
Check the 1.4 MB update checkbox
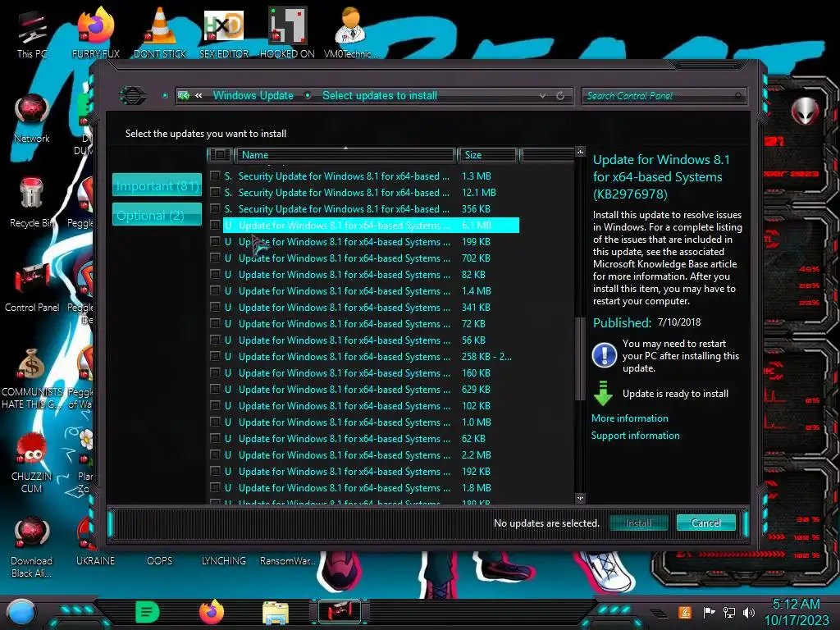click(216, 291)
